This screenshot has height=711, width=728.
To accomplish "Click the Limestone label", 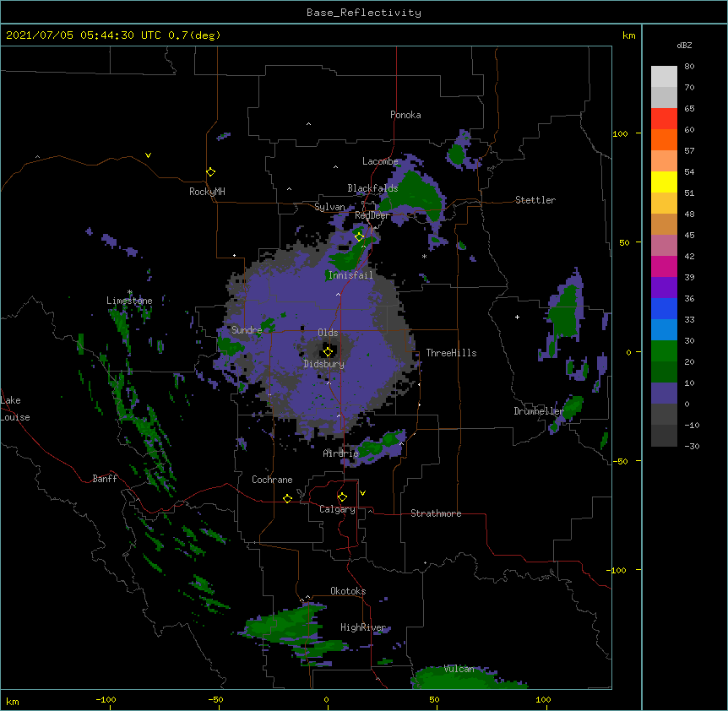I will [x=129, y=301].
